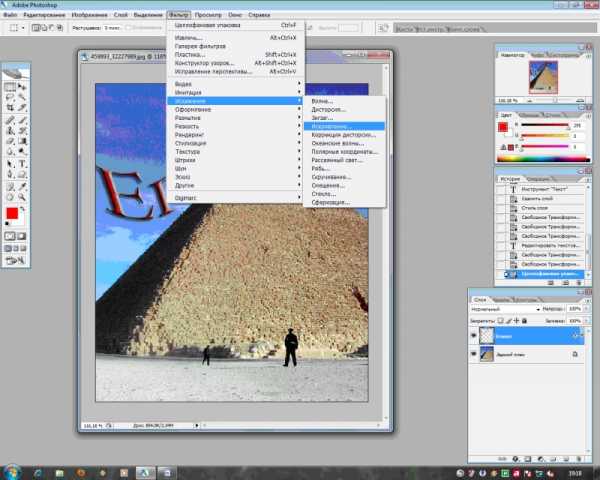Click the red swatch in Color panel
This screenshot has width=600, height=480.
click(x=503, y=127)
